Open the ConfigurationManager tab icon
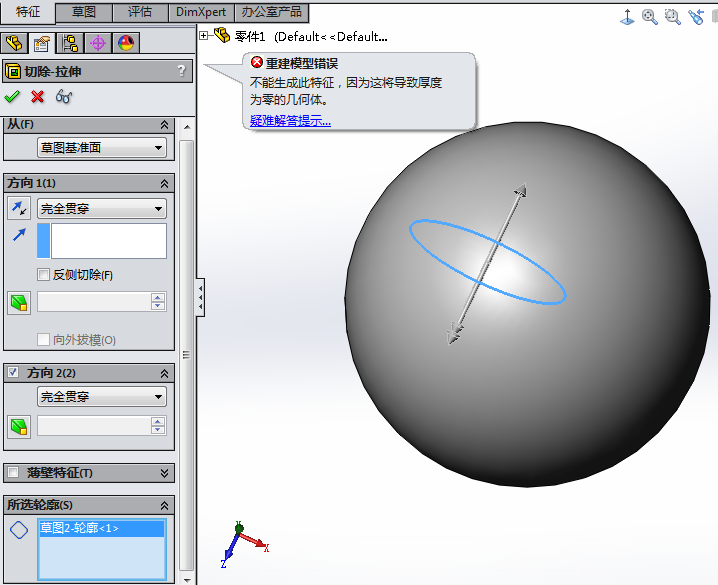 pyautogui.click(x=70, y=43)
